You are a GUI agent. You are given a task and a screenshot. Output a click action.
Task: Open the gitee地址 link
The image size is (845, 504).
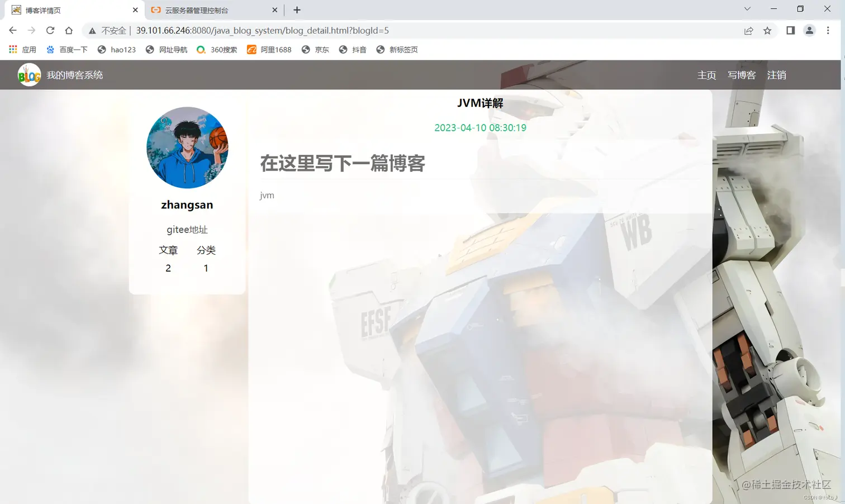point(187,230)
